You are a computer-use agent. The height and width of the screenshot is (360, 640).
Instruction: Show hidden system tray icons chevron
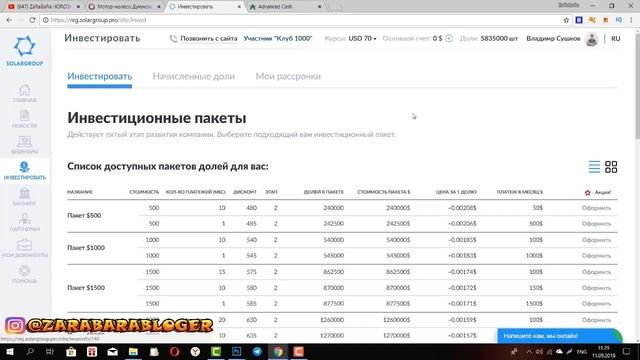529,351
